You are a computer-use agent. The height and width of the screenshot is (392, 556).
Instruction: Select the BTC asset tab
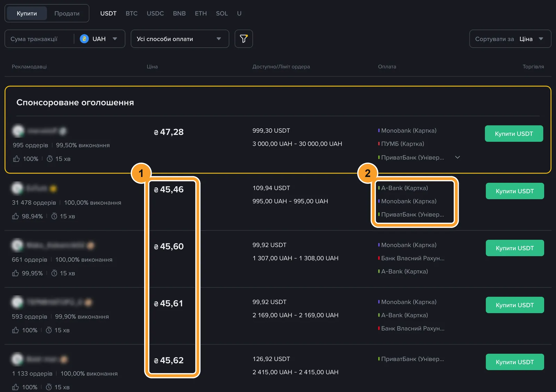(x=132, y=13)
